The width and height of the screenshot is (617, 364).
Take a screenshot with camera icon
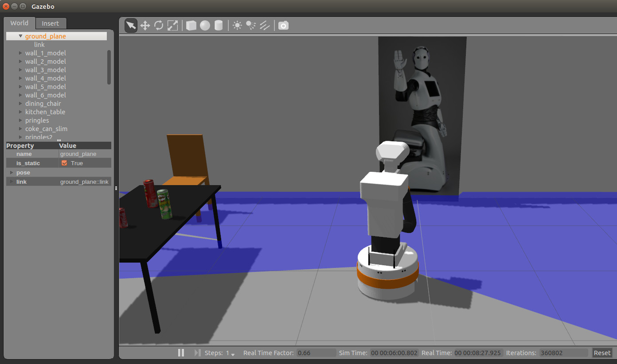[x=283, y=26]
